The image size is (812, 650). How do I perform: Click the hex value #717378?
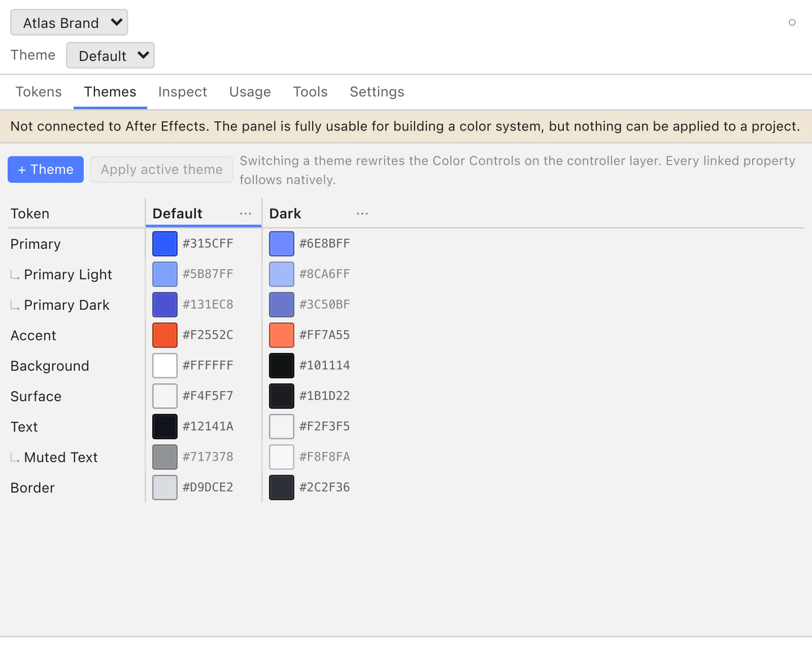(x=208, y=457)
